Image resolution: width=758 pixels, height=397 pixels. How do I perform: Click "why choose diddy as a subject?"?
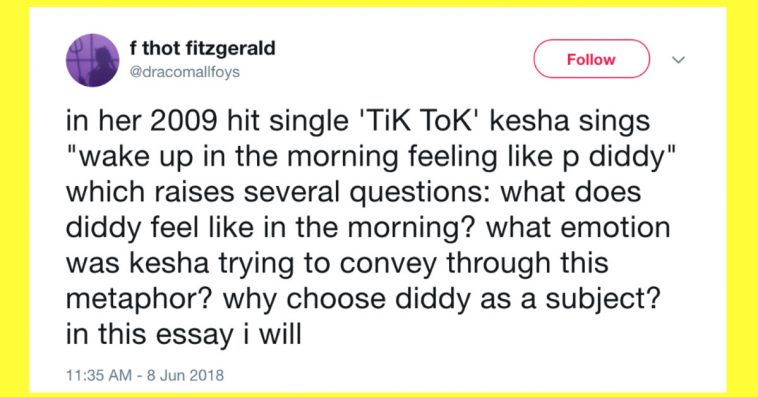click(x=441, y=300)
